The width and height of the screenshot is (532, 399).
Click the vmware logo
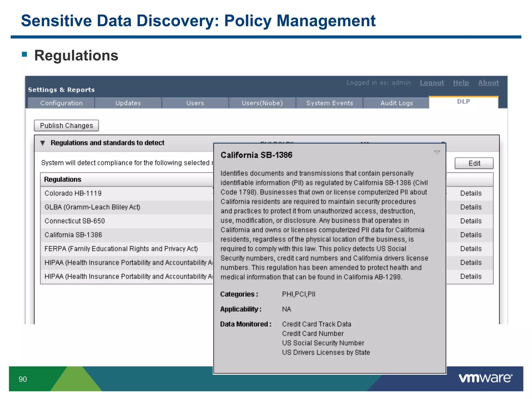coord(486,378)
